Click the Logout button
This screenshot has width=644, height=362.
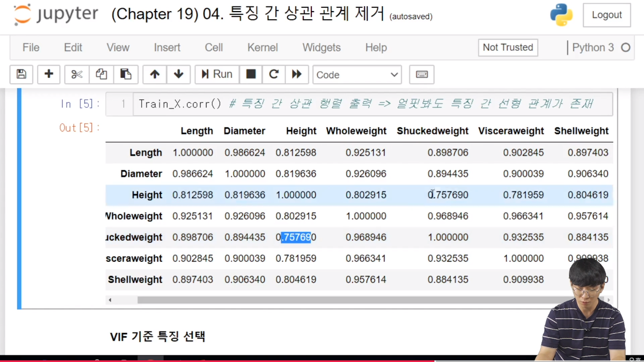[x=606, y=15]
